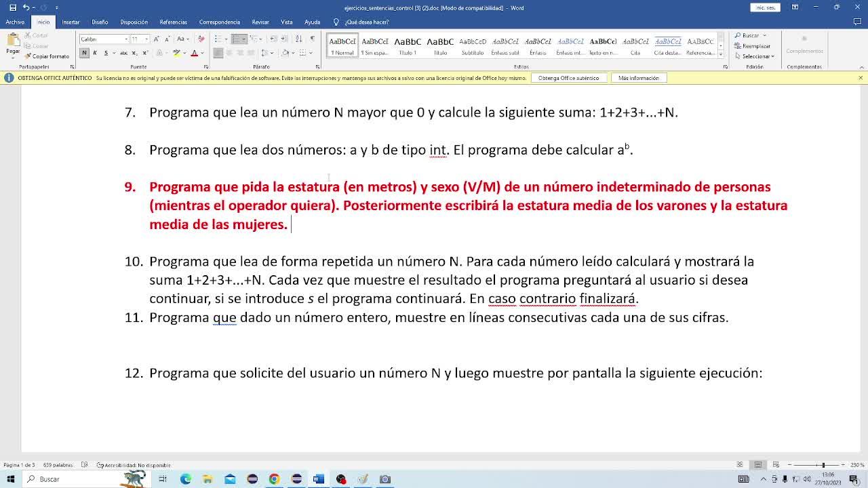
Task: Click Obtenga Office auténtico button
Action: (568, 78)
